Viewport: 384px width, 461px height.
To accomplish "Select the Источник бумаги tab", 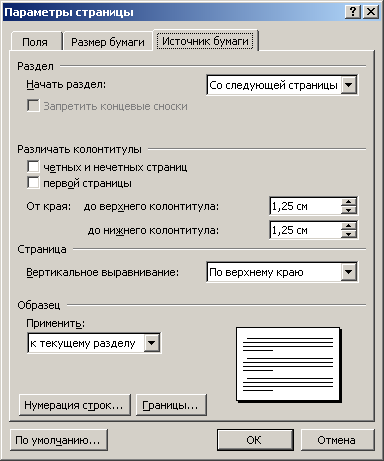I will [205, 41].
